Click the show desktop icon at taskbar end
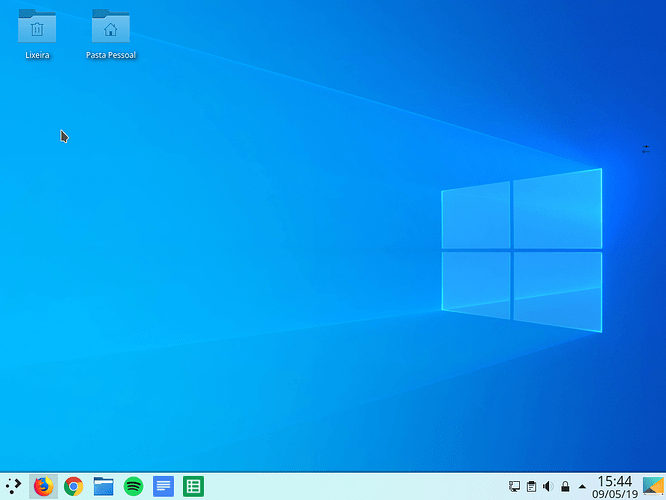666x500 pixels. [653, 486]
